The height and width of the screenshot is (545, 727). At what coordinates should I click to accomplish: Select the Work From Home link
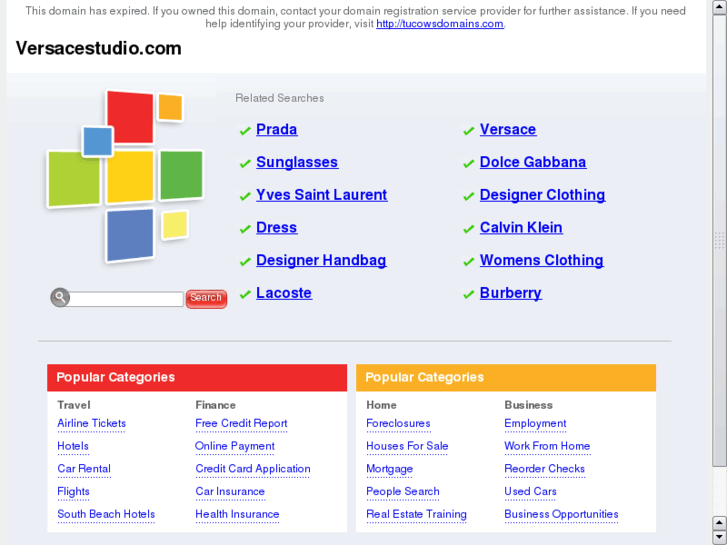pos(547,446)
